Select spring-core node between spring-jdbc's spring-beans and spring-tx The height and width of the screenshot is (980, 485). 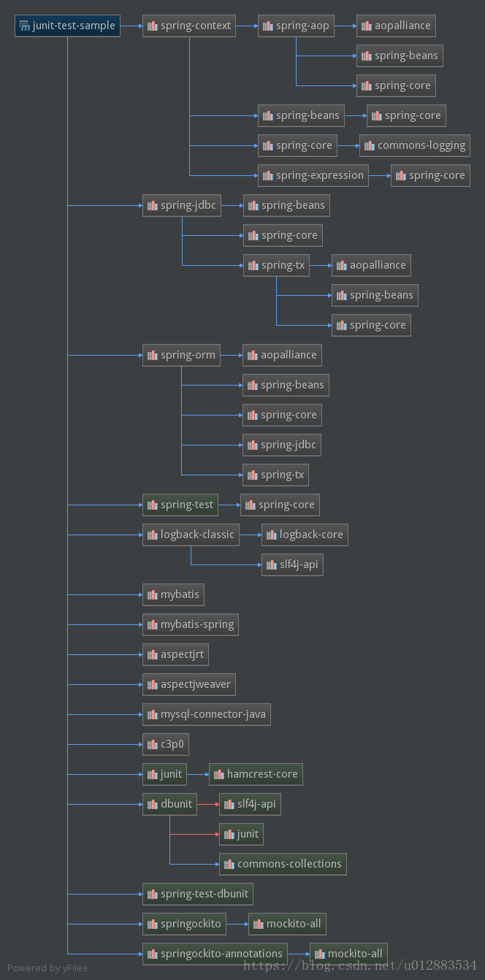point(283,235)
